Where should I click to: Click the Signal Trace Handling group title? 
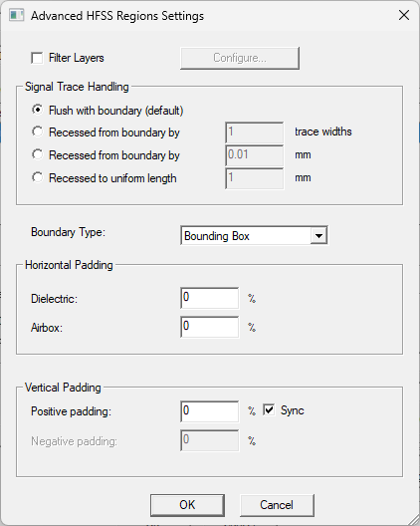(x=77, y=87)
